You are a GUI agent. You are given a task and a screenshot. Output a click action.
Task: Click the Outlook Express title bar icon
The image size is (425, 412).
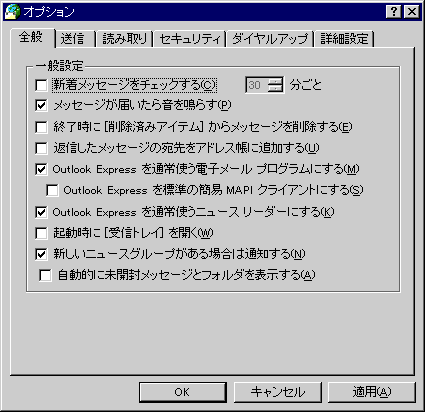12,12
